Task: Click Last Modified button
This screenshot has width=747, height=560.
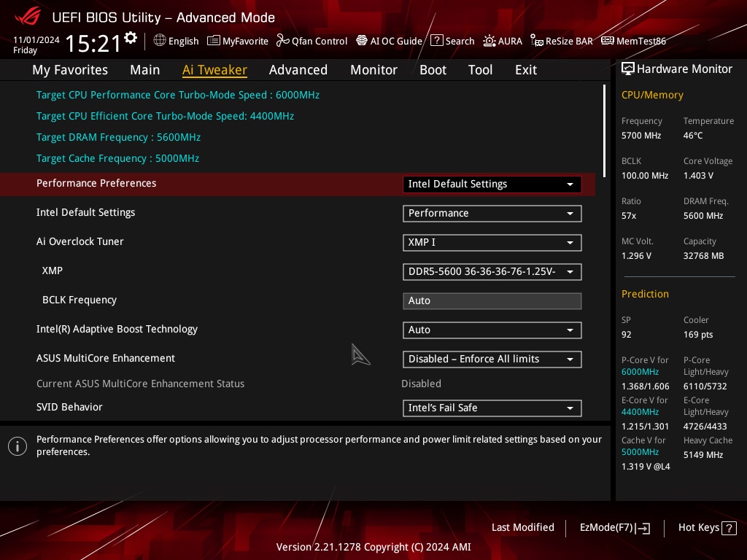Action: pyautogui.click(x=522, y=528)
